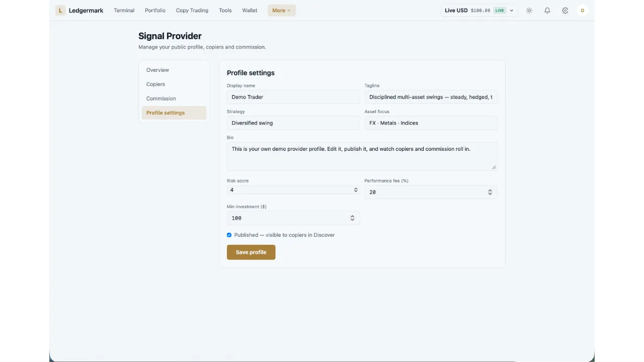Uncheck Published visible to copiers checkbox
644x362 pixels.
(x=229, y=235)
